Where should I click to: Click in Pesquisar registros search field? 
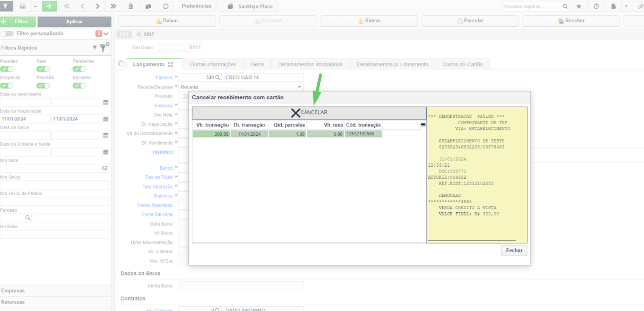(531, 6)
